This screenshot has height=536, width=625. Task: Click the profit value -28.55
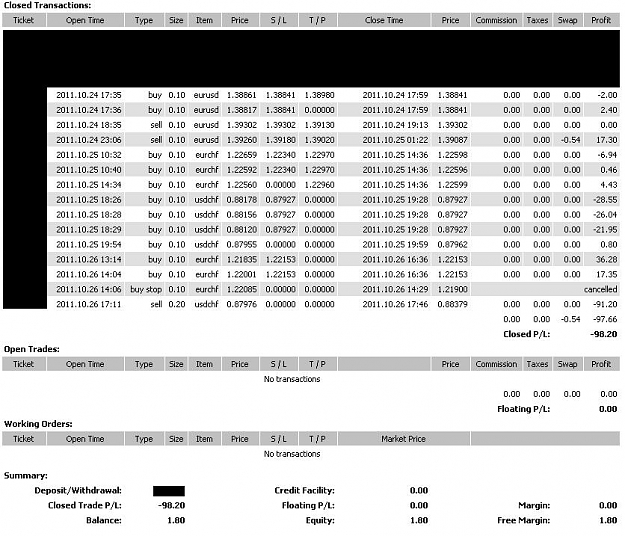coord(605,200)
